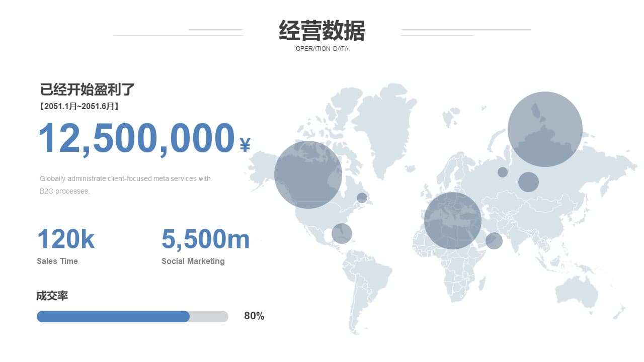Screen dimensions: 644x362
Task: Click the ¥ currency symbol
Action: [x=245, y=145]
